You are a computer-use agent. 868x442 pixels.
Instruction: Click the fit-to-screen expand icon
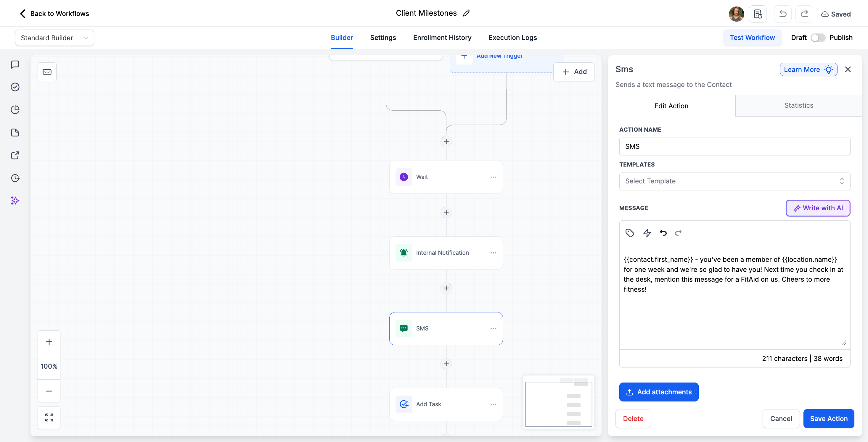49,417
